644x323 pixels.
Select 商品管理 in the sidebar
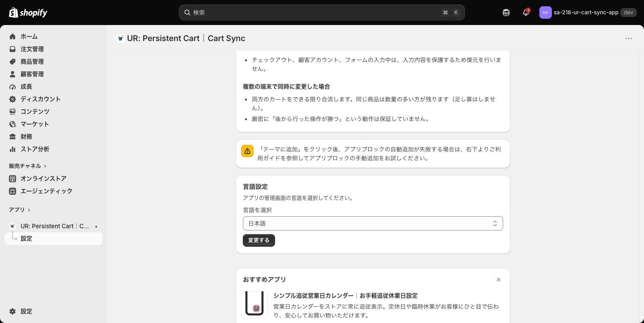(32, 62)
